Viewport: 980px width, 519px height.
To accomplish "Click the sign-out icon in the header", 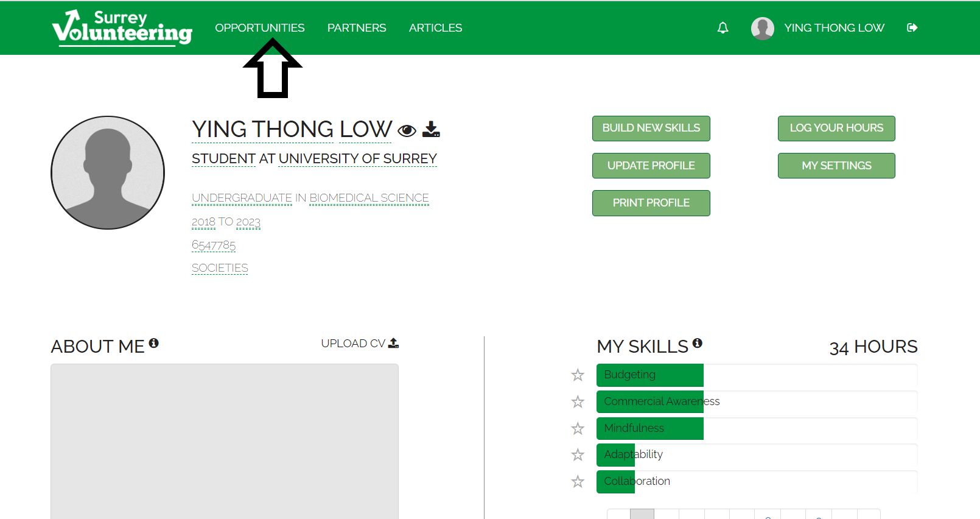I will point(912,27).
